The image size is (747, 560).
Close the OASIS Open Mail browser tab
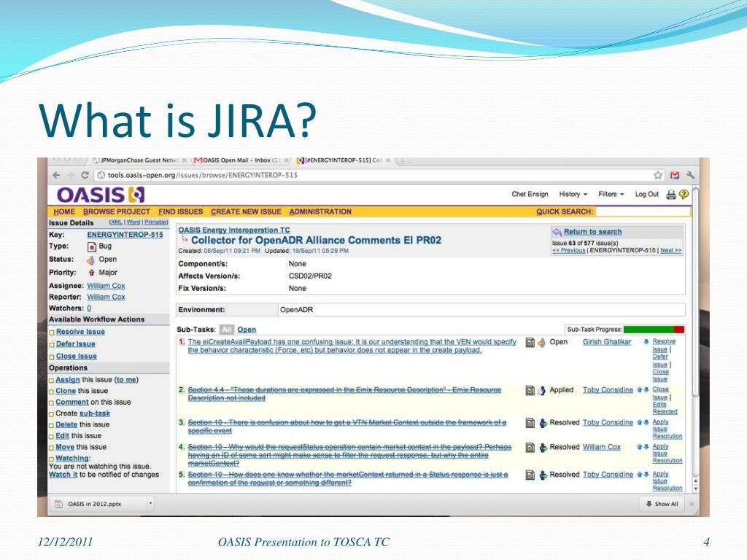pos(286,161)
